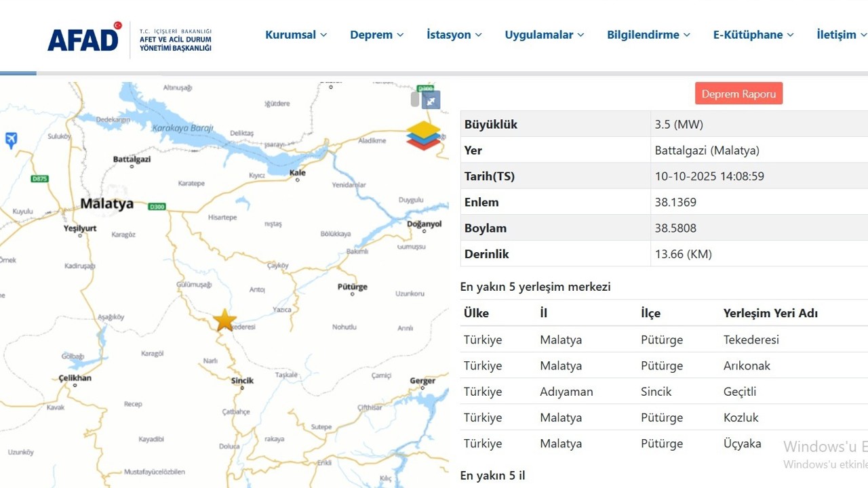Click the gray button beside the fullscreen icon

pyautogui.click(x=415, y=100)
